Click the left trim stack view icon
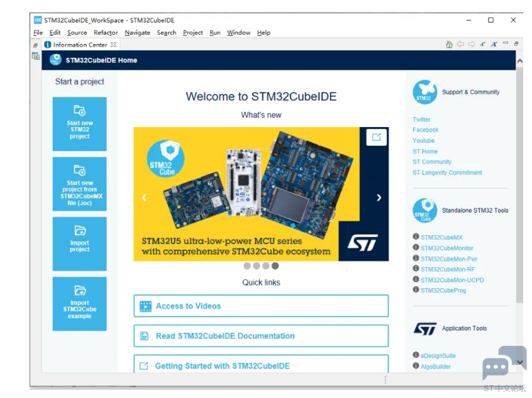This screenshot has width=532, height=398. click(x=36, y=56)
